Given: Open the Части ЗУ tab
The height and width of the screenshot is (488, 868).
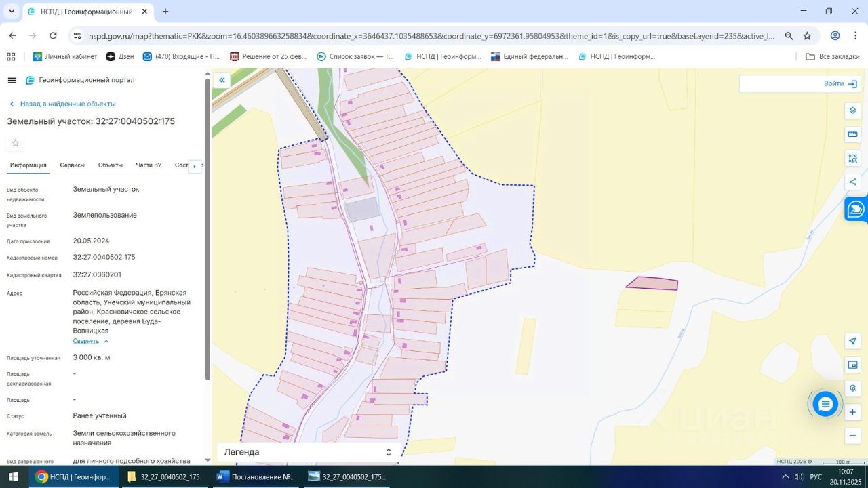Looking at the screenshot, I should (149, 165).
